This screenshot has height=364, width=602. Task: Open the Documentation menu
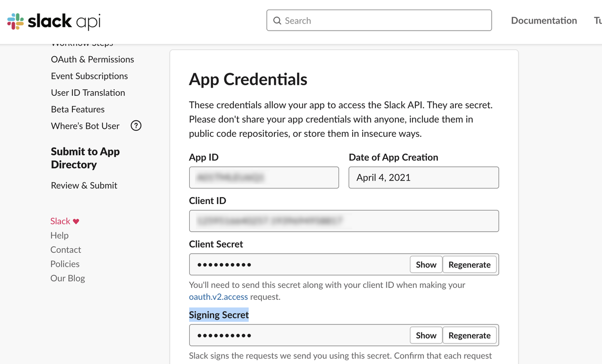point(544,21)
